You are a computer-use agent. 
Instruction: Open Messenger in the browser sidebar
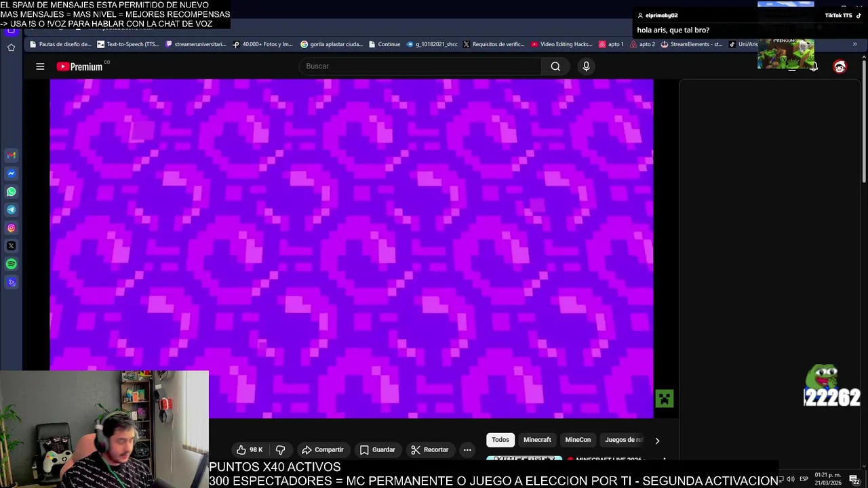12,174
